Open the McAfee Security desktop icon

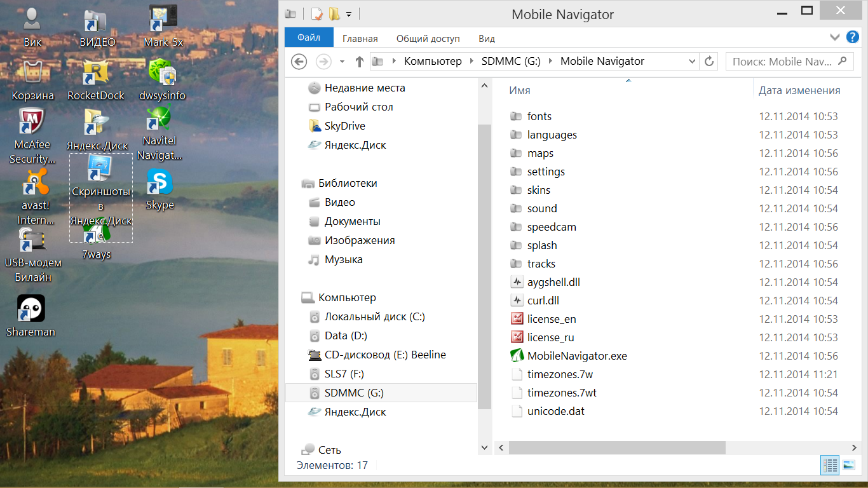point(31,121)
